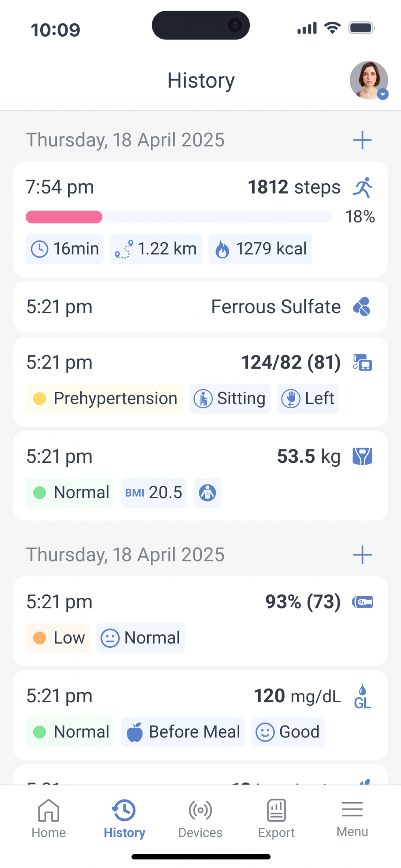The height and width of the screenshot is (868, 401).
Task: Tap the Ferrous Sulfate pills icon
Action: click(x=362, y=307)
